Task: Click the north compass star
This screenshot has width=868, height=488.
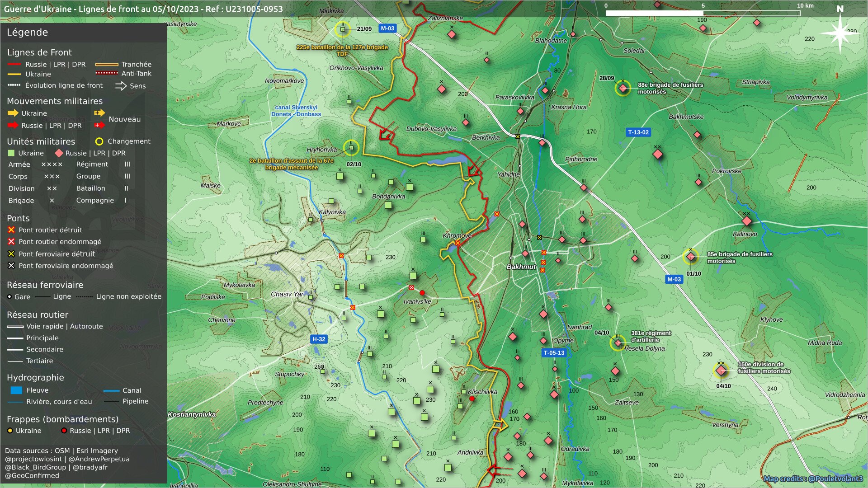Action: pyautogui.click(x=840, y=33)
